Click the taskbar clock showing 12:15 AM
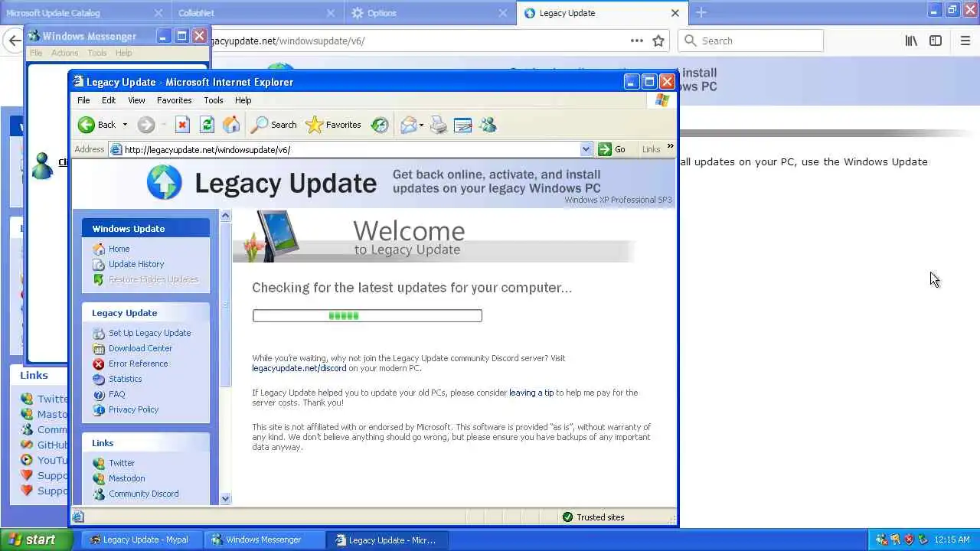 coord(952,540)
